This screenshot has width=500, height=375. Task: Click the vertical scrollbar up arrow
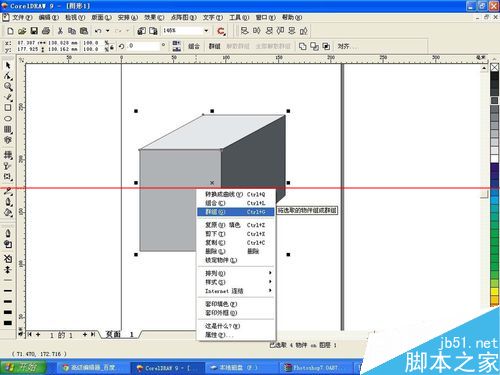tap(484, 68)
